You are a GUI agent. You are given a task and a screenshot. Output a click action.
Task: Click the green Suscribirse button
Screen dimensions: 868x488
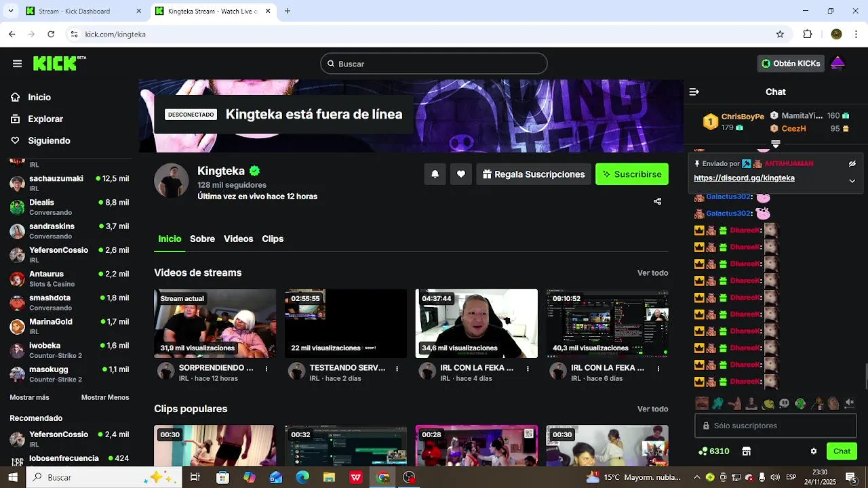point(632,174)
